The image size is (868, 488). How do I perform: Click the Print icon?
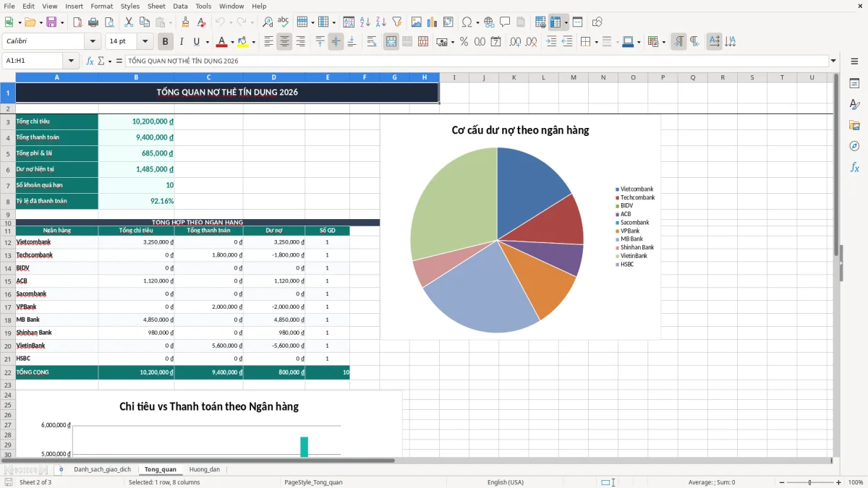tap(93, 22)
